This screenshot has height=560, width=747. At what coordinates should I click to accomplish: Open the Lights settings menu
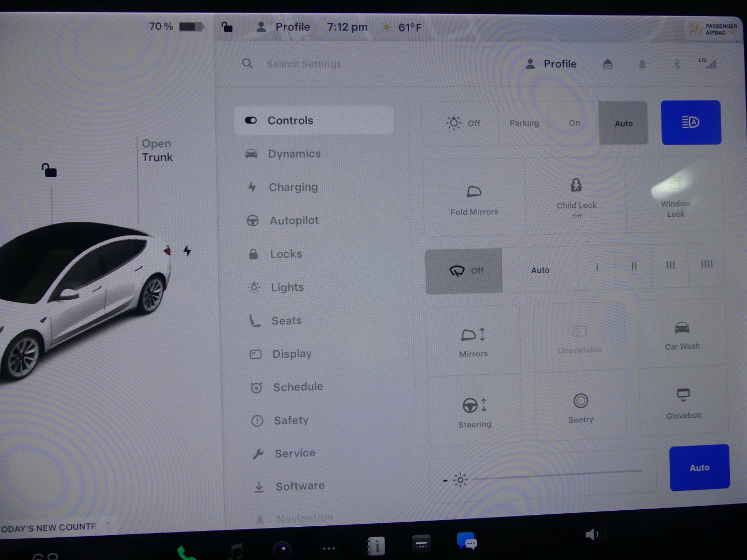pyautogui.click(x=287, y=287)
